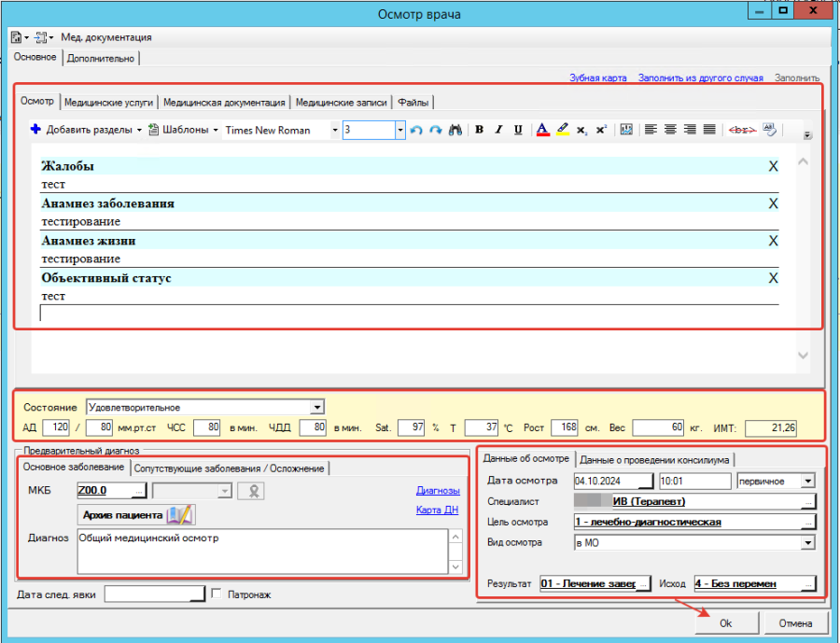Redo the last undone edit
This screenshot has width=840, height=643.
(436, 130)
